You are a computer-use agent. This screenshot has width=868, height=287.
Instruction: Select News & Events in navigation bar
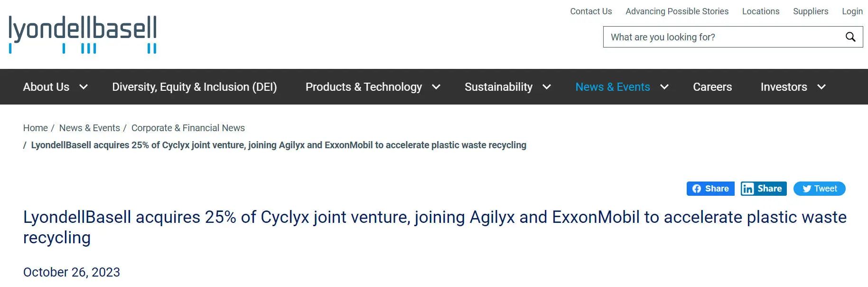pos(613,87)
